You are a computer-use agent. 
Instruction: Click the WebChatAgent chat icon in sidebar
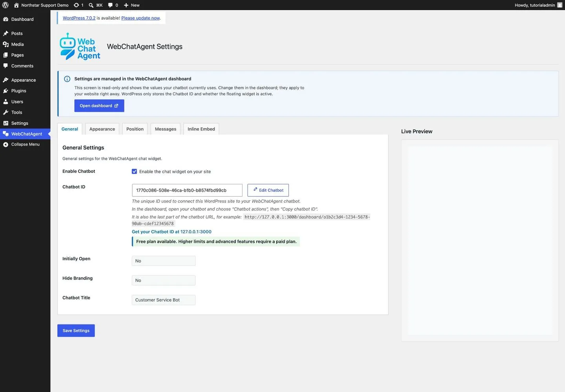(x=5, y=134)
